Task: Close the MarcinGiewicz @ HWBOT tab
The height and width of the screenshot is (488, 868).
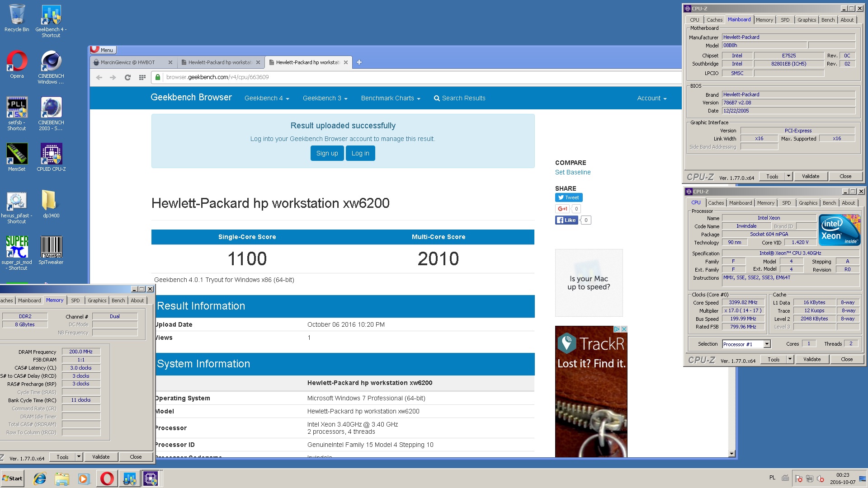Action: (x=170, y=62)
